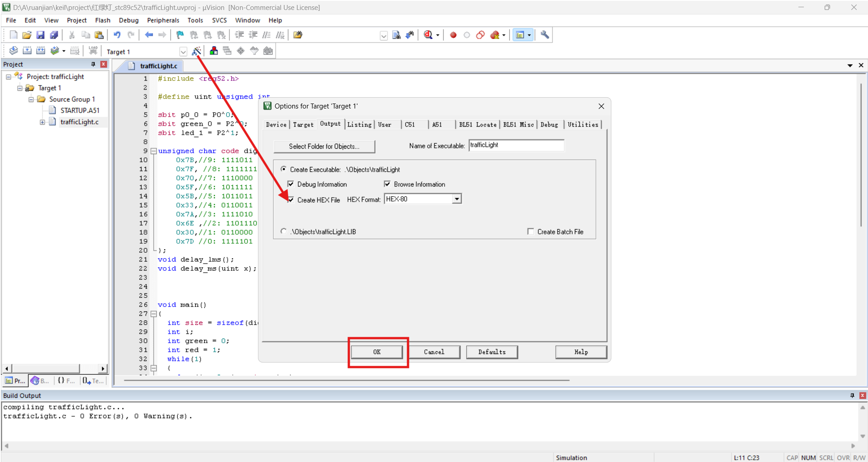Image resolution: width=868 pixels, height=462 pixels.
Task: Open Manage Run-Time Environment green diamond icon
Action: click(241, 51)
